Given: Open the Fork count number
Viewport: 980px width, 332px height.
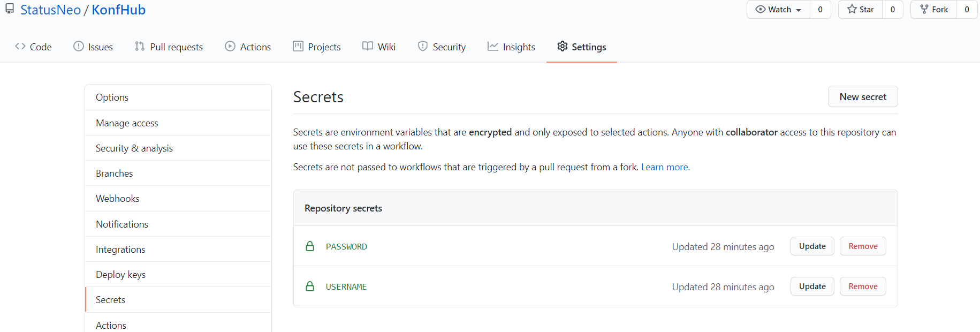Looking at the screenshot, I should [x=967, y=9].
